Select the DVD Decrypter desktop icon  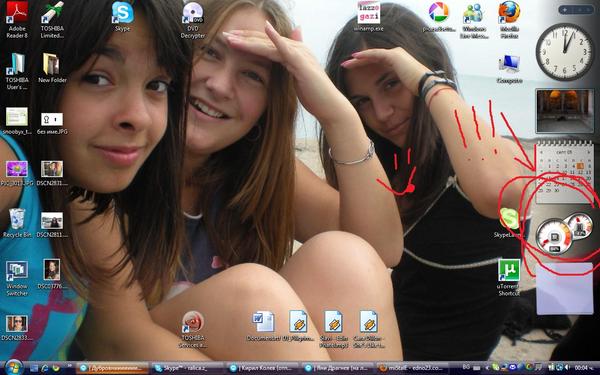tap(193, 20)
